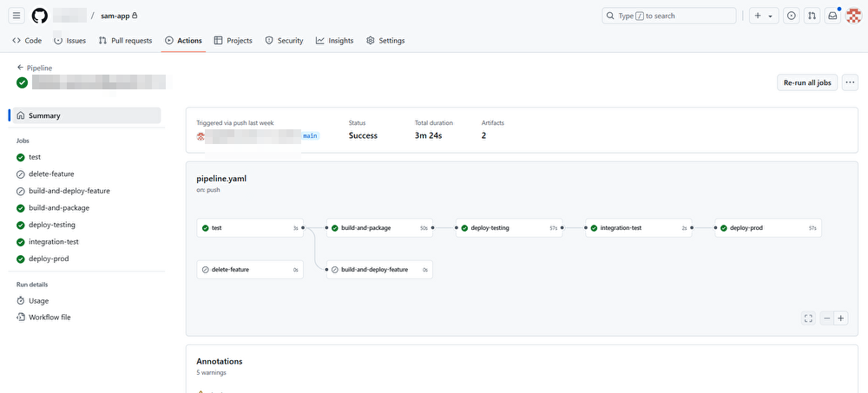868x393 pixels.
Task: Click the Re-run all jobs button
Action: (807, 82)
